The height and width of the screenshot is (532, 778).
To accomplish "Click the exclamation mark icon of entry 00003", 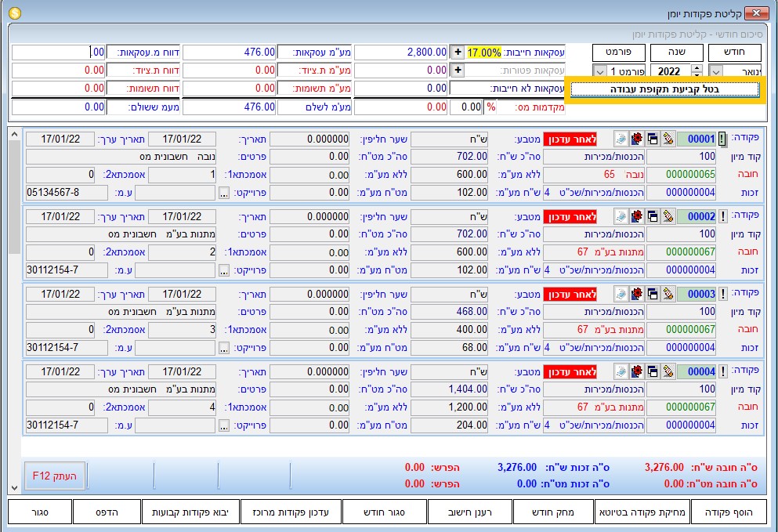I will pos(723,294).
